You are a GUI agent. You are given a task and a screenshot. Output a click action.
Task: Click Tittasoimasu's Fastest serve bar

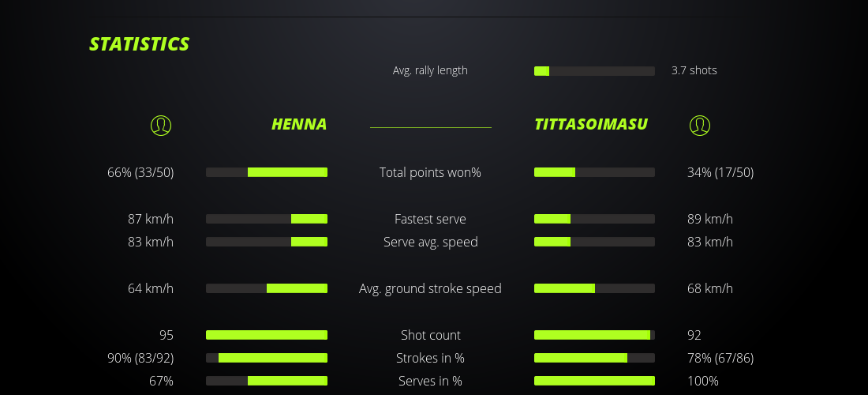(x=594, y=219)
